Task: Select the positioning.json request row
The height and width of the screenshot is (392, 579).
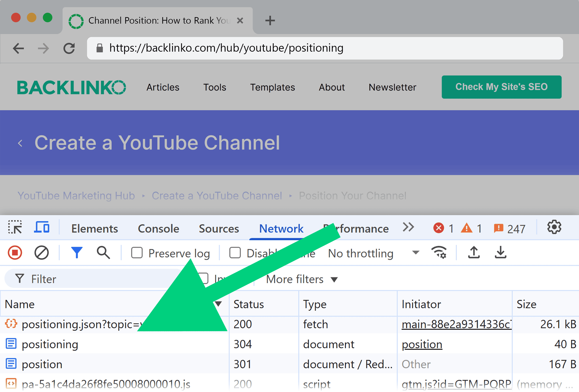Action: [x=289, y=325]
